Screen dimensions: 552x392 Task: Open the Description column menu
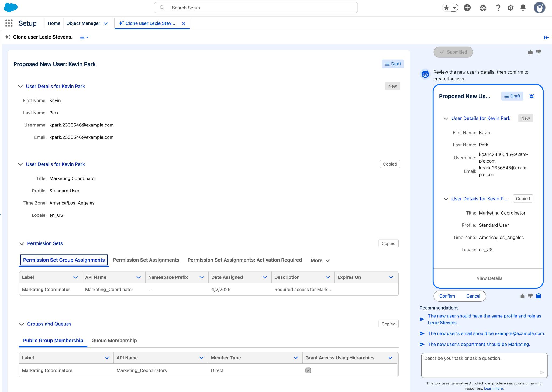[328, 277]
